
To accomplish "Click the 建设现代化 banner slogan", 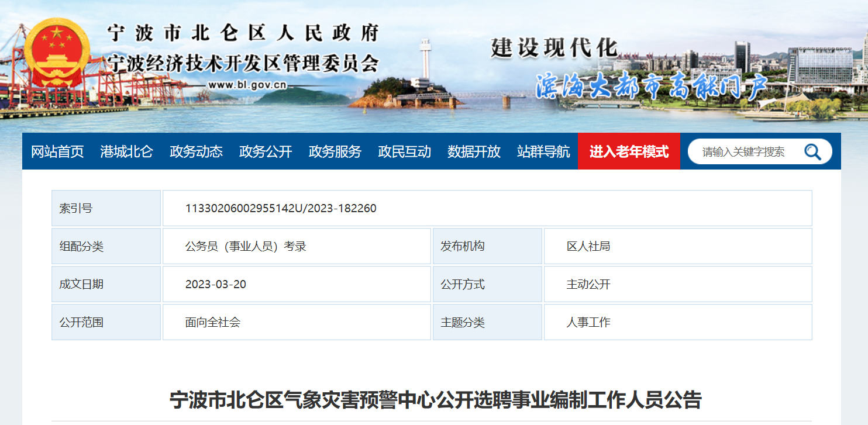I will click(x=553, y=48).
